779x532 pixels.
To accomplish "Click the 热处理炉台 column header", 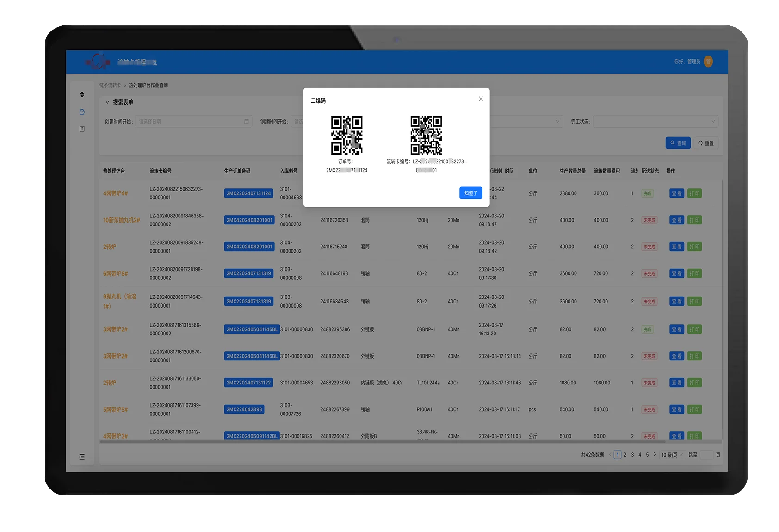I will pos(114,171).
